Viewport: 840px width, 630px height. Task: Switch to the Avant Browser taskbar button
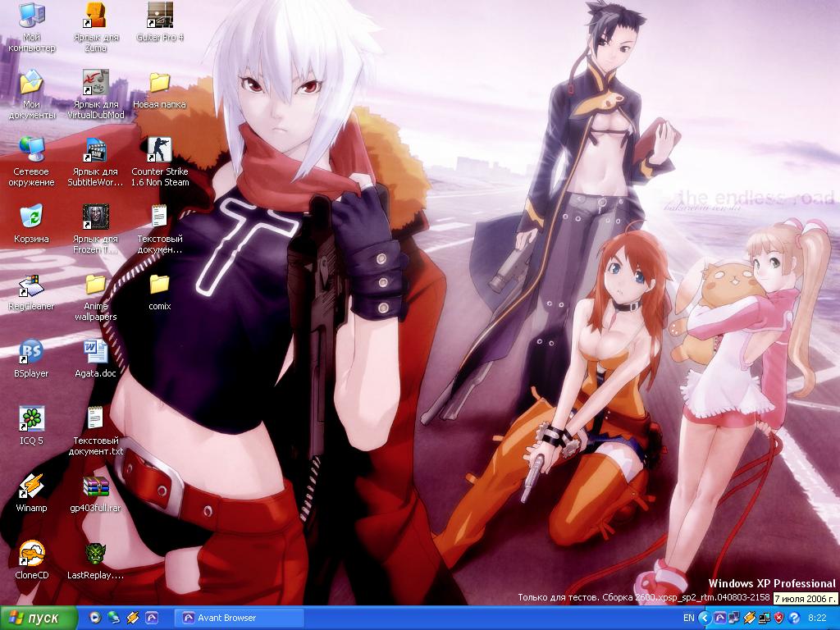(240, 619)
